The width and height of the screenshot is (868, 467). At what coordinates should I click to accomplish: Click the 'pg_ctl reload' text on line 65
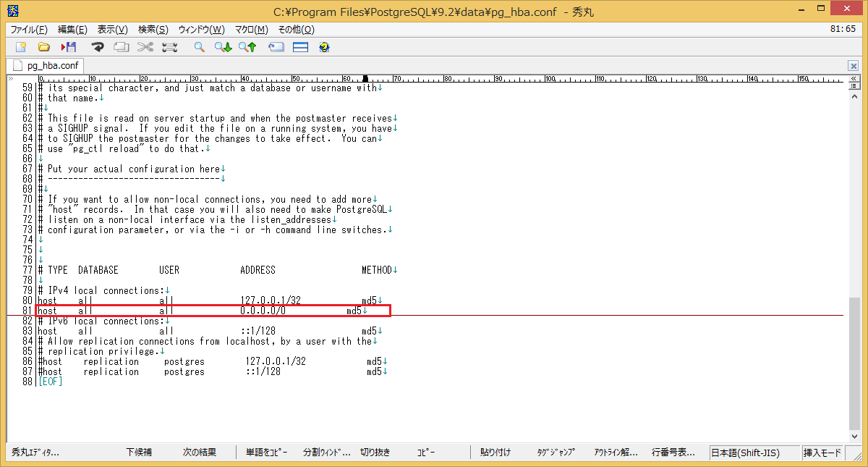[106, 148]
